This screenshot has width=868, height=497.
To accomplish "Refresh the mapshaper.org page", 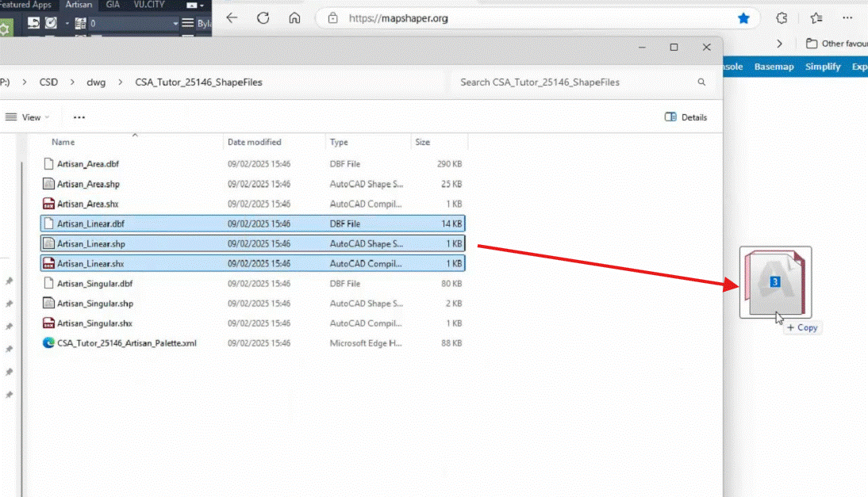I will 263,17.
